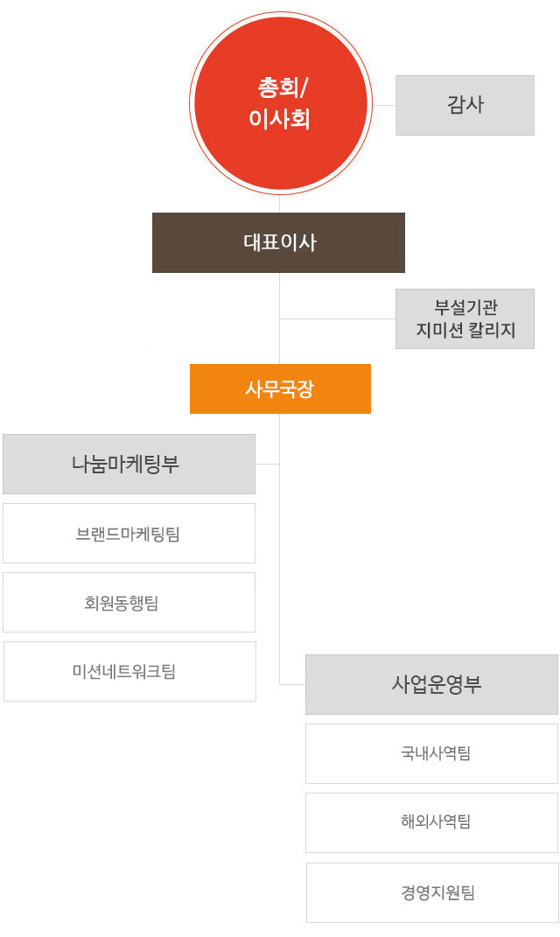Click vertical trunk line below 사무국장
Screen dimensions: 560x937
[280, 569]
